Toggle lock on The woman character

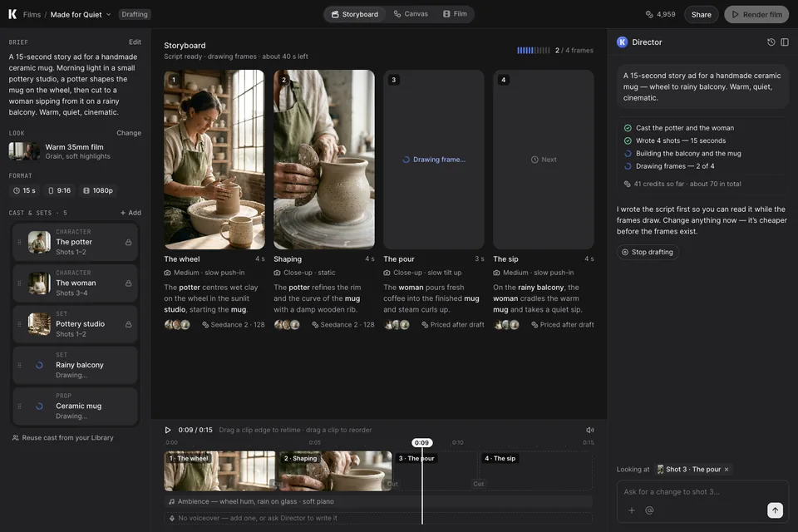point(128,283)
